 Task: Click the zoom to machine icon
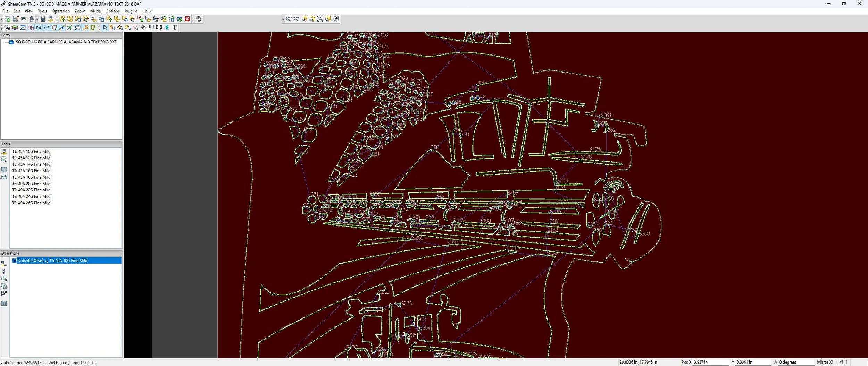[336, 19]
